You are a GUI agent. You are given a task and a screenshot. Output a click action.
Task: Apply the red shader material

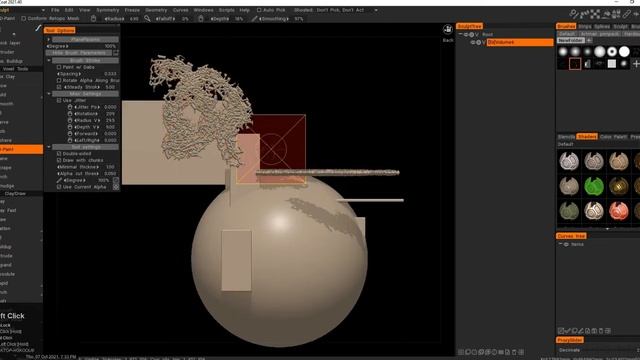pyautogui.click(x=618, y=211)
